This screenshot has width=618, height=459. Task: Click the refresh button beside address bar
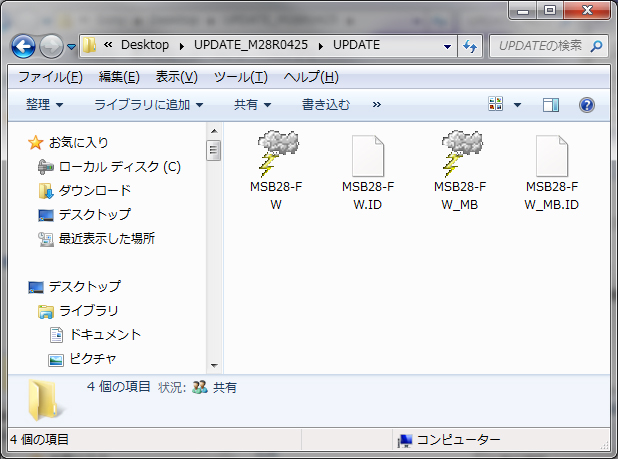click(471, 46)
